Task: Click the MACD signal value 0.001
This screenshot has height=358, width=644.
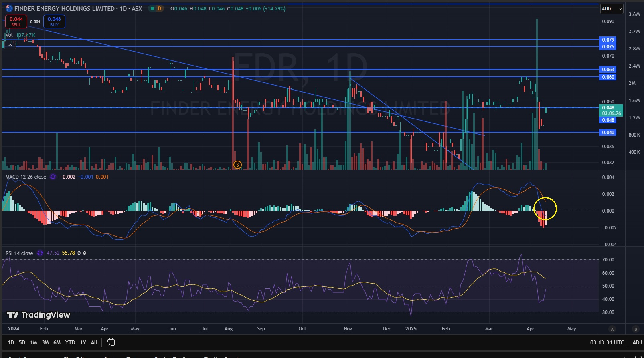Action: tap(102, 177)
